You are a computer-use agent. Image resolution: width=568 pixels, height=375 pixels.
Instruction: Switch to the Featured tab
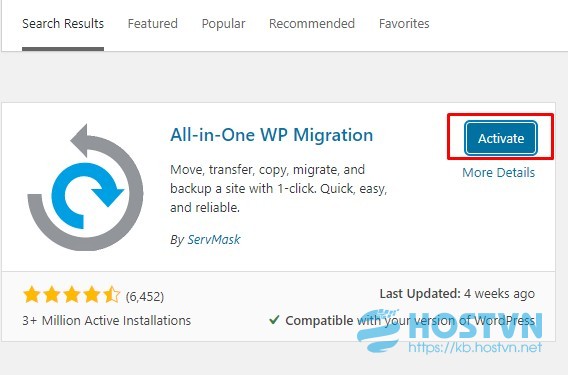(153, 24)
